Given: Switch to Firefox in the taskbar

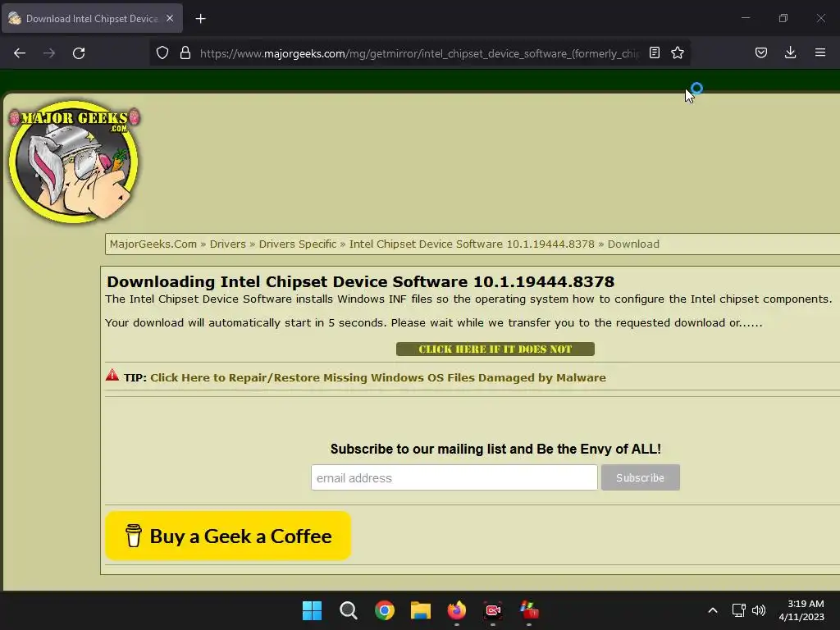Looking at the screenshot, I should click(x=456, y=610).
